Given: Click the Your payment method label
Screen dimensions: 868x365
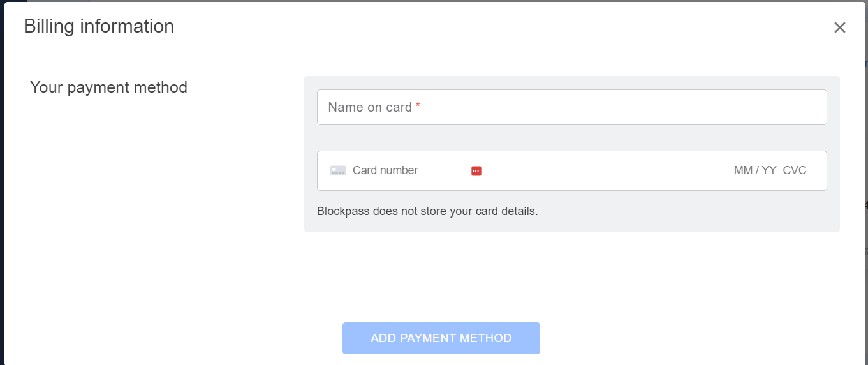Looking at the screenshot, I should [x=109, y=87].
